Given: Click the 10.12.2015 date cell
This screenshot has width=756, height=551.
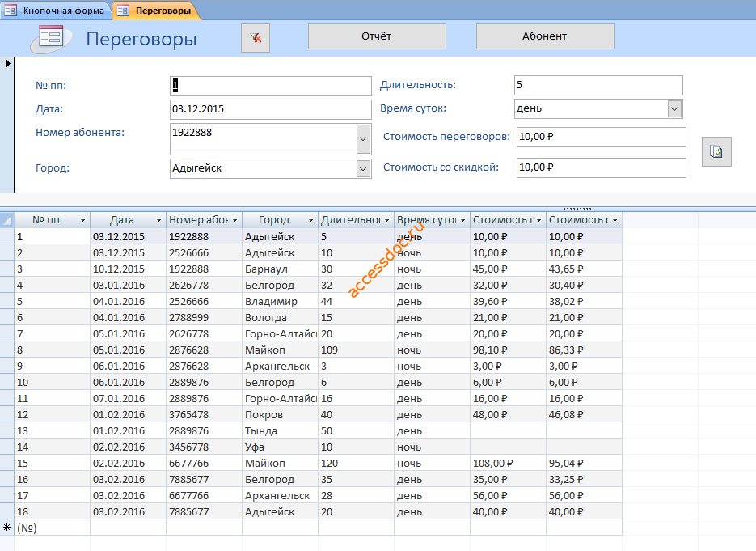Looking at the screenshot, I should pyautogui.click(x=129, y=269).
